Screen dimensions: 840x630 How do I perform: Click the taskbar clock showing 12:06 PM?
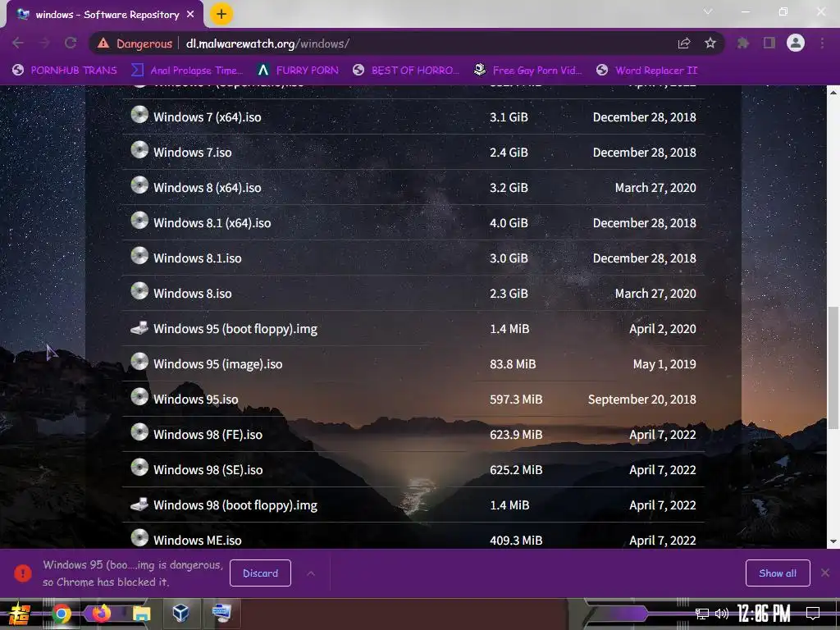[x=764, y=614]
